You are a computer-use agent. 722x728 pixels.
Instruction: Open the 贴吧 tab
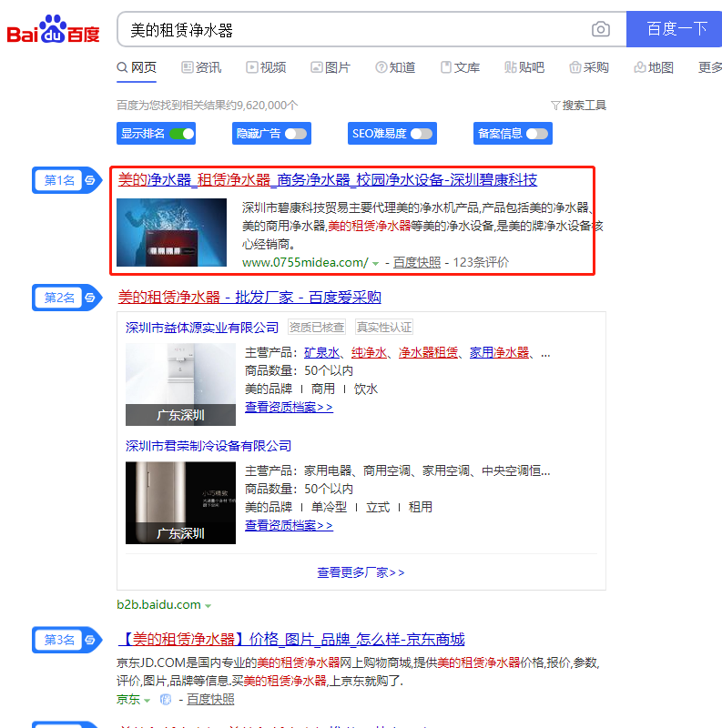tap(524, 67)
